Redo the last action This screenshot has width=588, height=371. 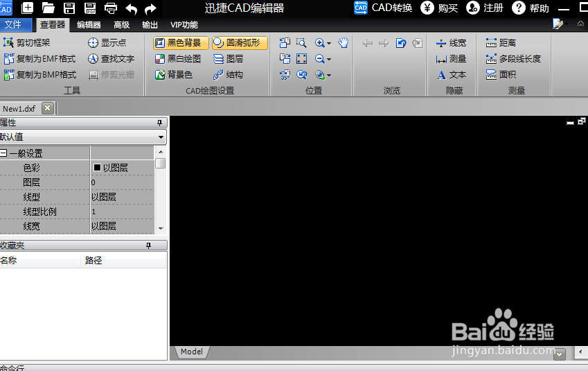[x=150, y=8]
